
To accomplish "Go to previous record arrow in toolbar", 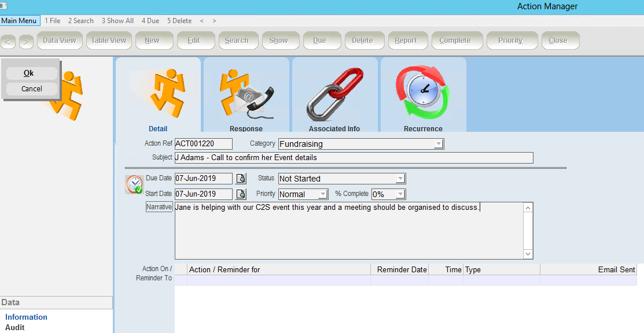I will (8, 42).
